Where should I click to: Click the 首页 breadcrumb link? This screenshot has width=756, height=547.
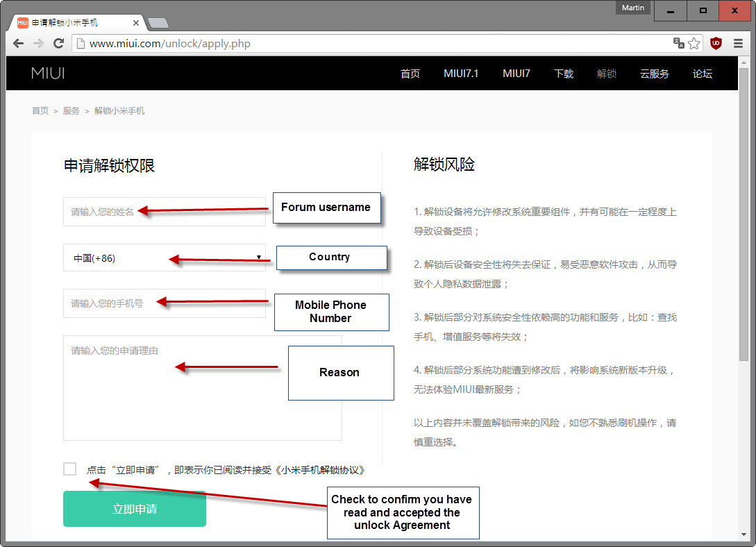tap(40, 111)
